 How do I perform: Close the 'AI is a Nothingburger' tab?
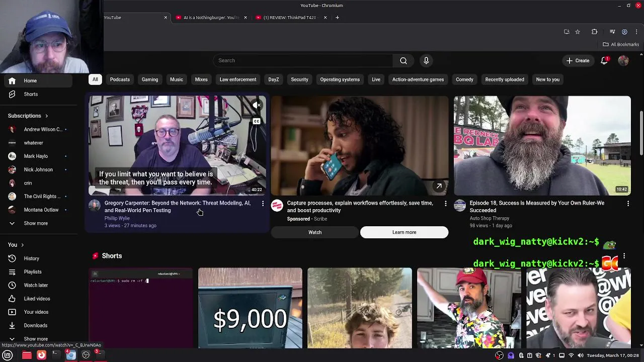[245, 18]
